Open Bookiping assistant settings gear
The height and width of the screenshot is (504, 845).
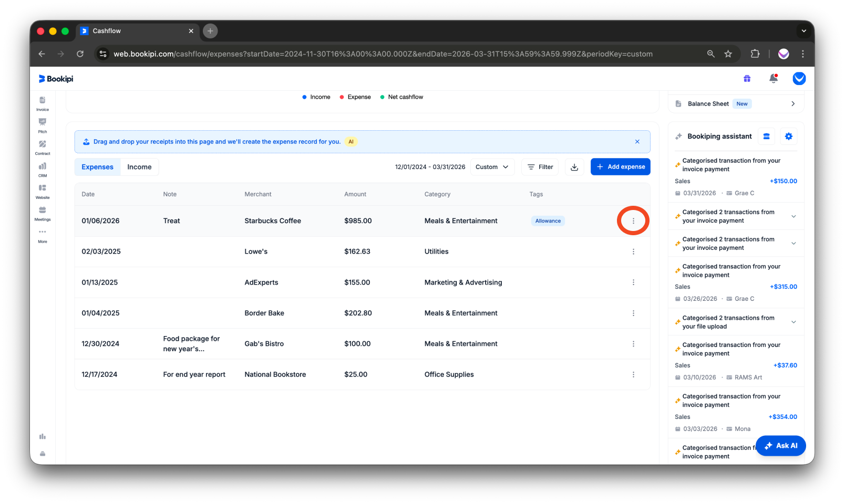[788, 136]
